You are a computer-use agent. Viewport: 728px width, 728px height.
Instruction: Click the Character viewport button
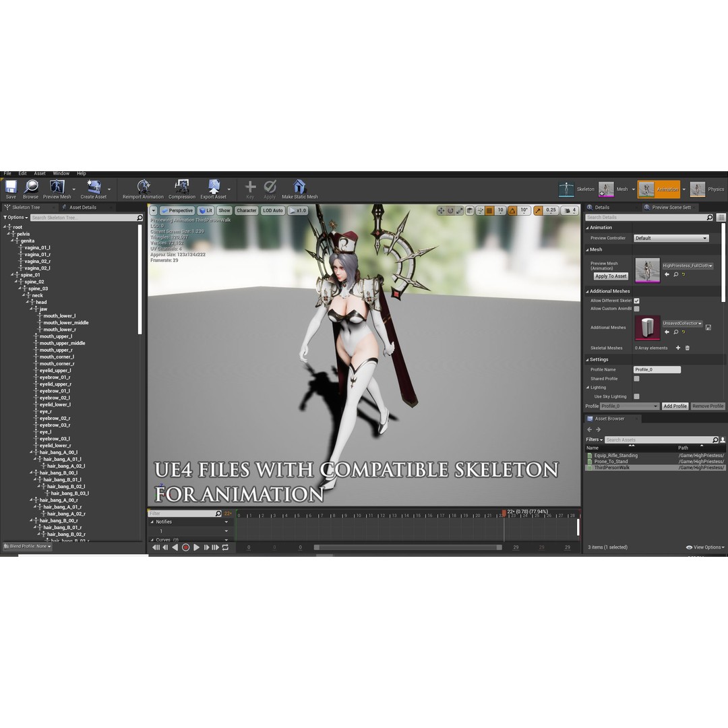point(247,210)
